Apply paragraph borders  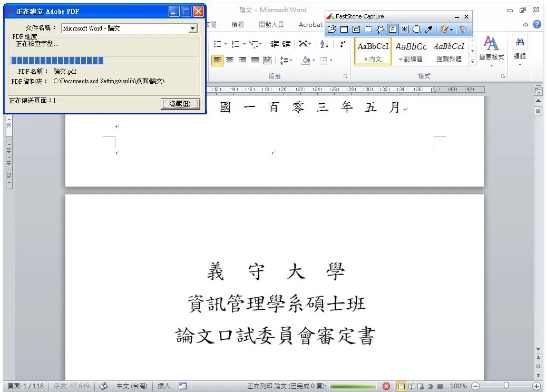click(x=324, y=61)
